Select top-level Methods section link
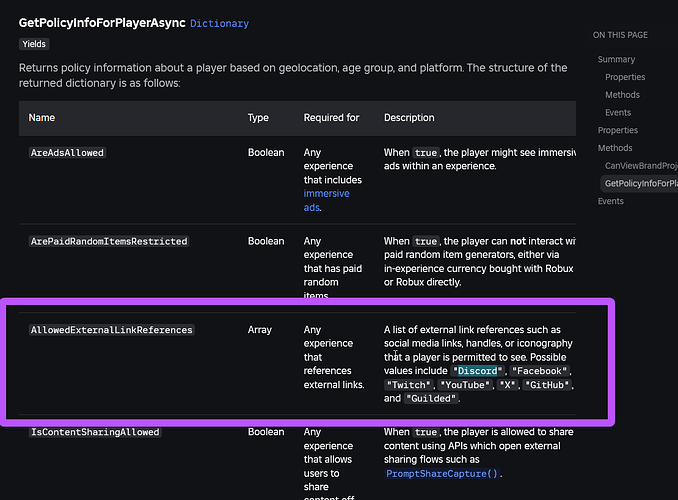Image resolution: width=678 pixels, height=500 pixels. (x=615, y=148)
